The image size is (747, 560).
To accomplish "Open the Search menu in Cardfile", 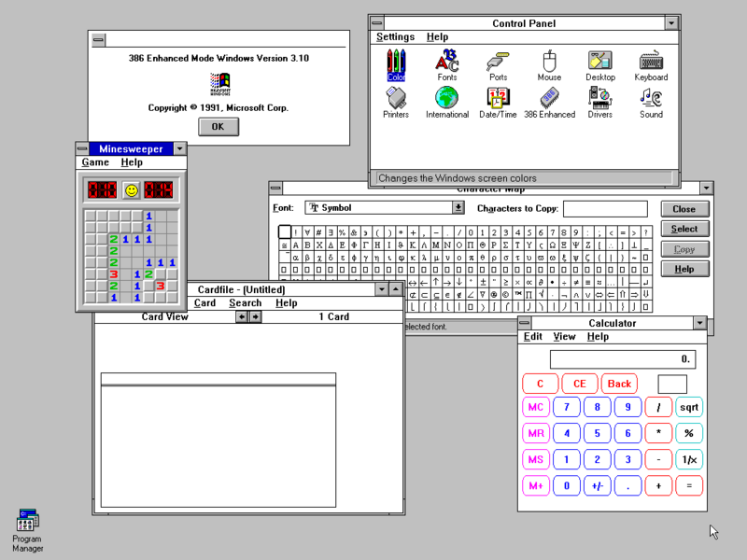I will [x=246, y=302].
